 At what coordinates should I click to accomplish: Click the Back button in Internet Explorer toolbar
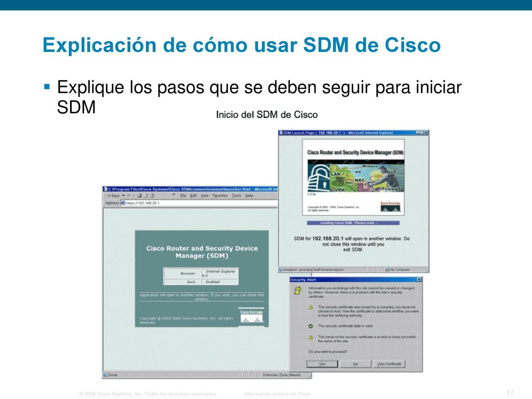click(113, 196)
